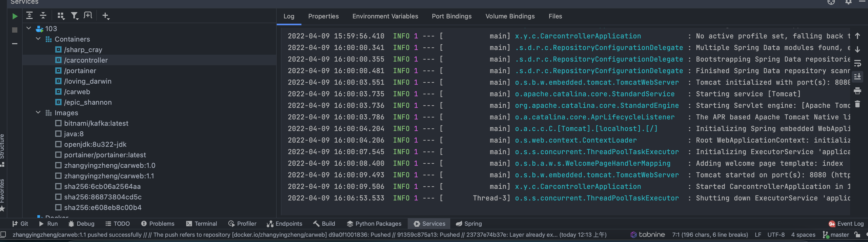Clear log with the trash icon

click(x=857, y=104)
